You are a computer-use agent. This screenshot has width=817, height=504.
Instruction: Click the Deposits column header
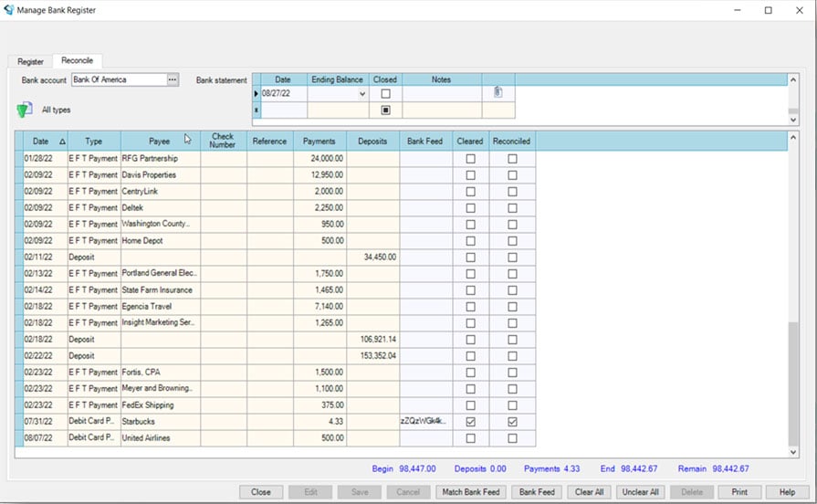coord(372,142)
